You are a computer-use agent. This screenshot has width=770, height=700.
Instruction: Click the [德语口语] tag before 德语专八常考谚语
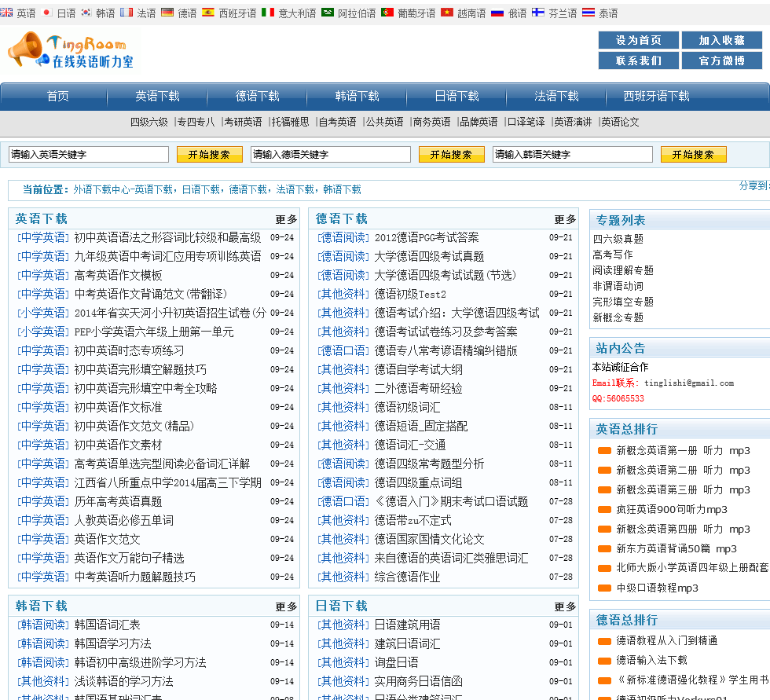click(x=343, y=351)
